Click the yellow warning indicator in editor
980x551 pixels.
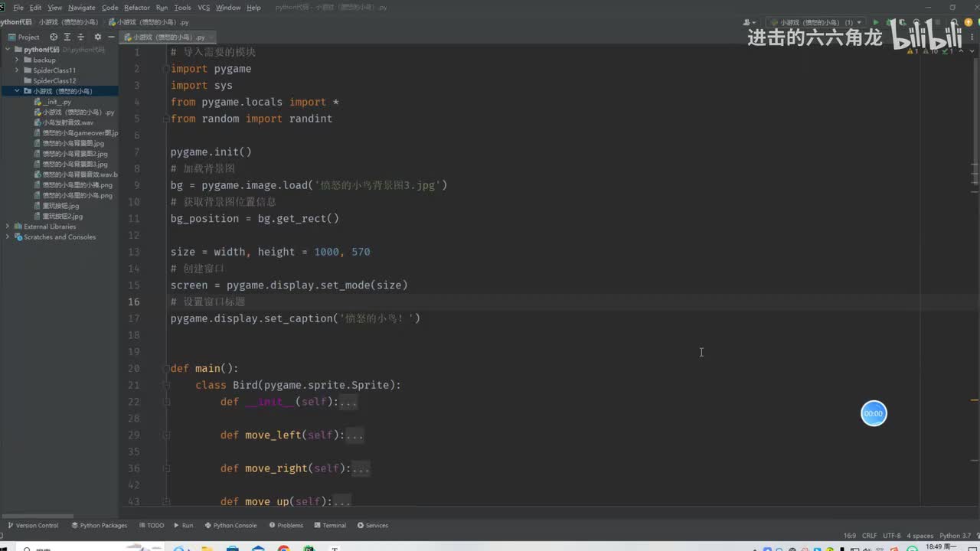(x=912, y=51)
